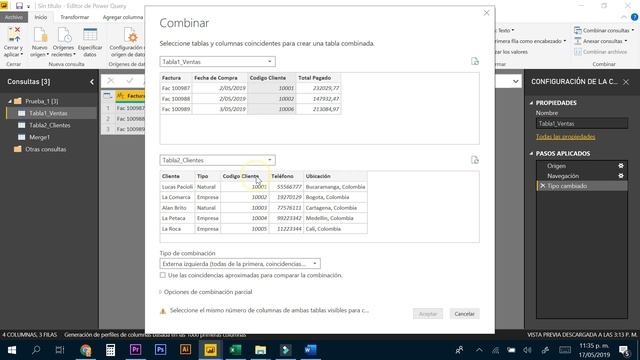Click the Cerrar y aplicar ribbon icon

[x=13, y=42]
